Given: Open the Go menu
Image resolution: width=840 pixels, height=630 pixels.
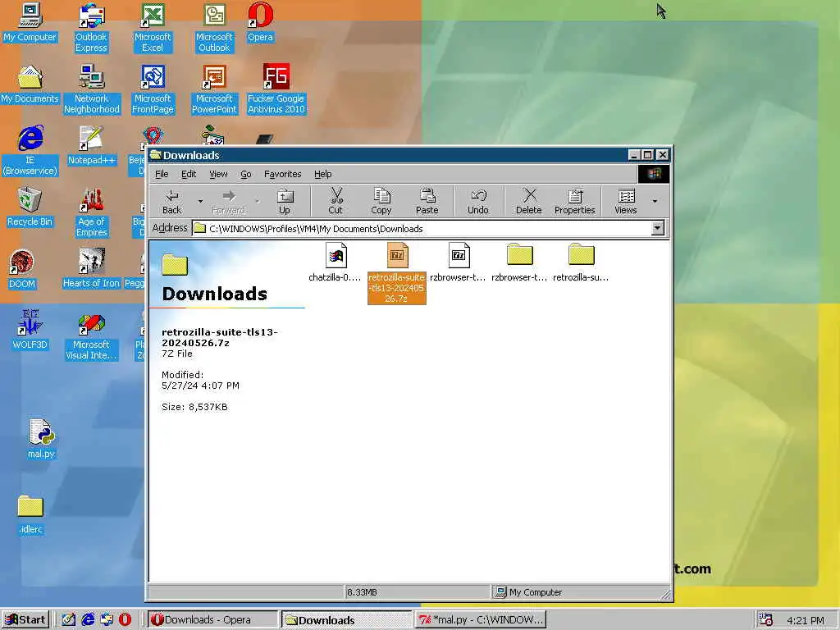Looking at the screenshot, I should pos(246,174).
